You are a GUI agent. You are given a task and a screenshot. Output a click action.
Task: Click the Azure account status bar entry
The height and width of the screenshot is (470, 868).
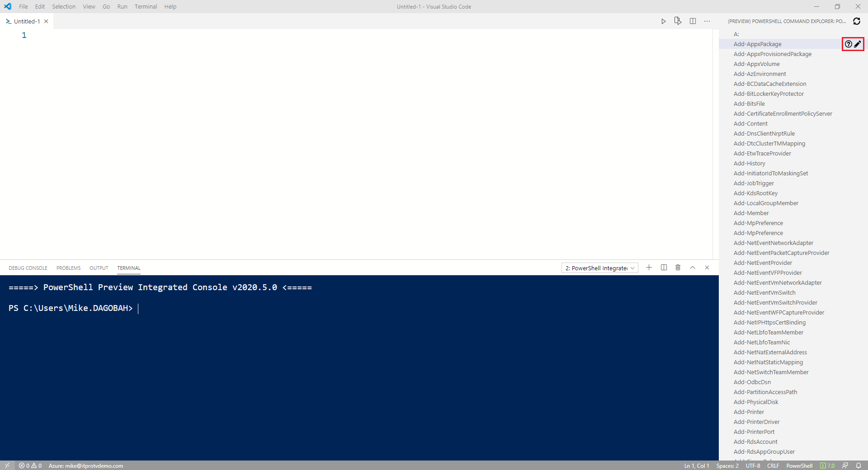click(86, 465)
